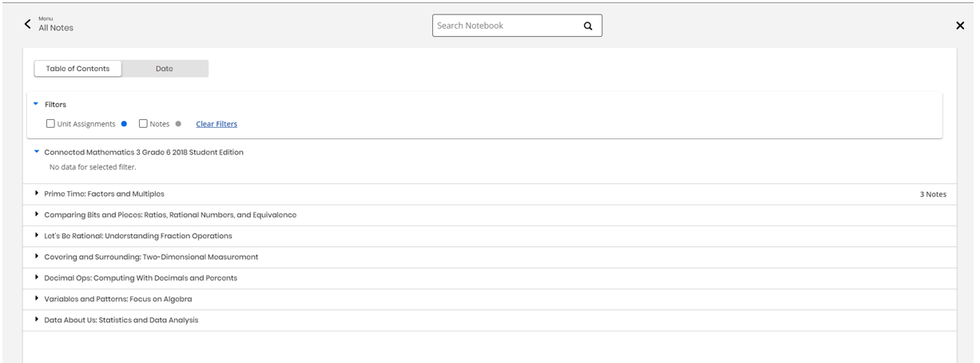This screenshot has height=363, width=980.
Task: Collapse the Filters section
Action: 36,104
